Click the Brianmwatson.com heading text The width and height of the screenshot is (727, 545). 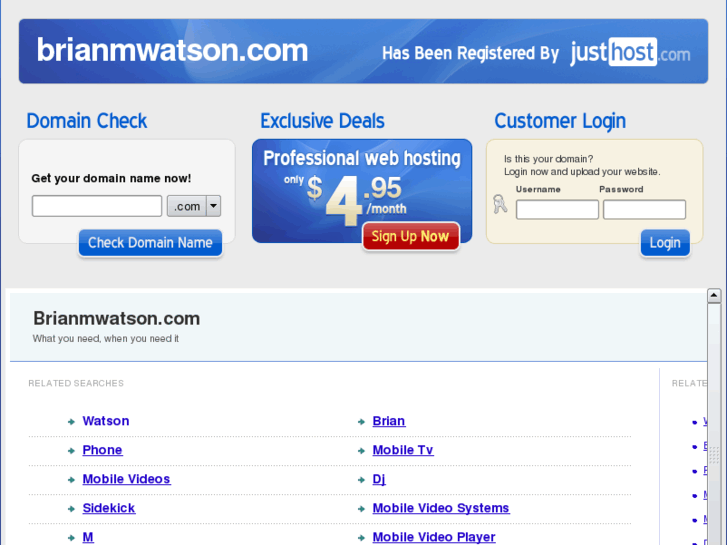coord(116,319)
